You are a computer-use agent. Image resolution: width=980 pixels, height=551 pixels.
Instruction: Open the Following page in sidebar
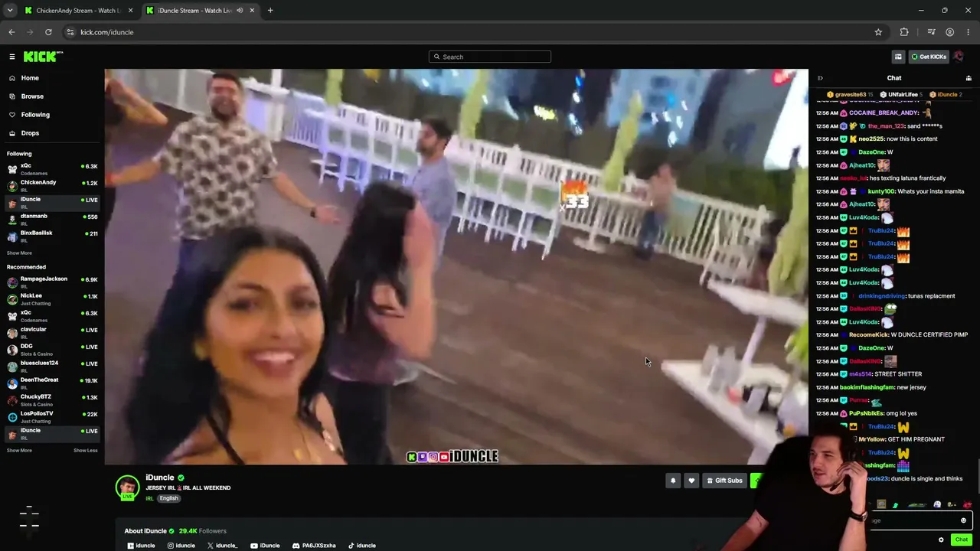point(51,115)
